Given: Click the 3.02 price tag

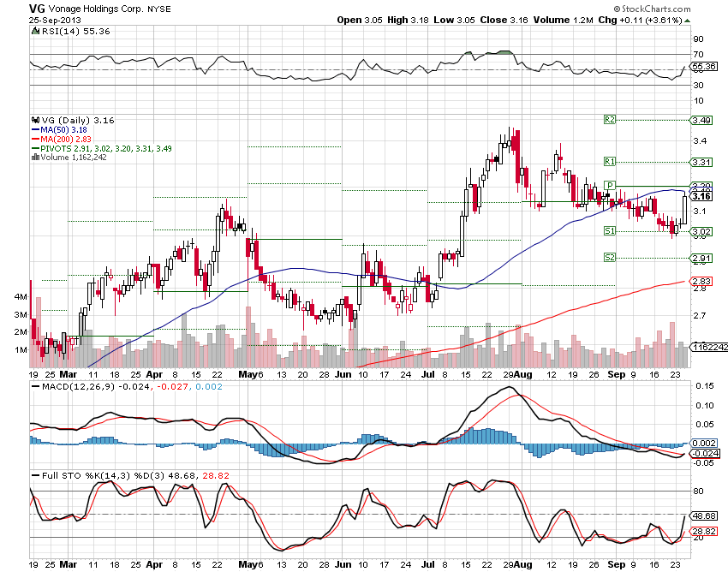Looking at the screenshot, I should [x=701, y=232].
